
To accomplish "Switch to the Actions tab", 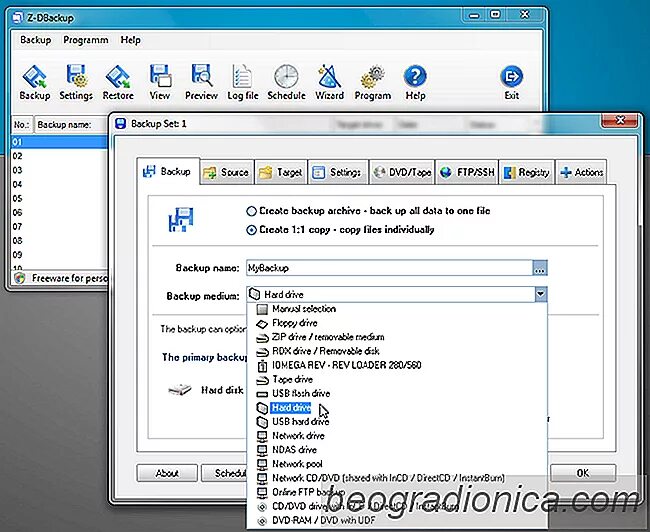I will (x=581, y=172).
